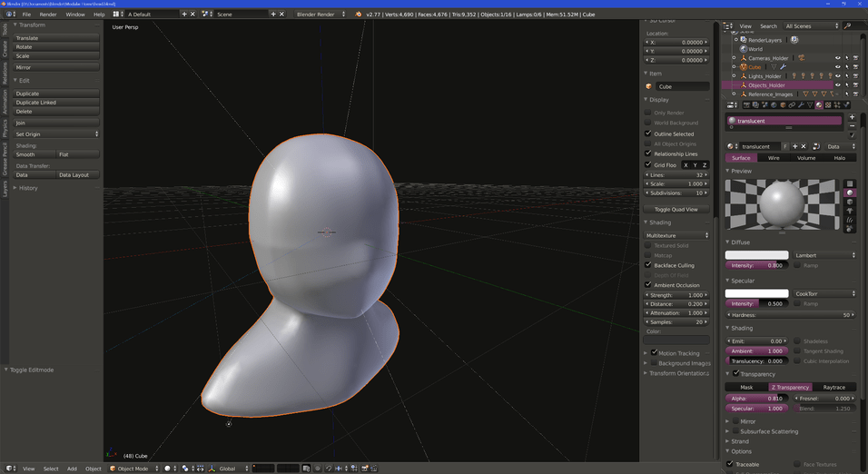Viewport: 868px width, 474px height.
Task: Click the Toggle Quad View button
Action: click(x=676, y=209)
